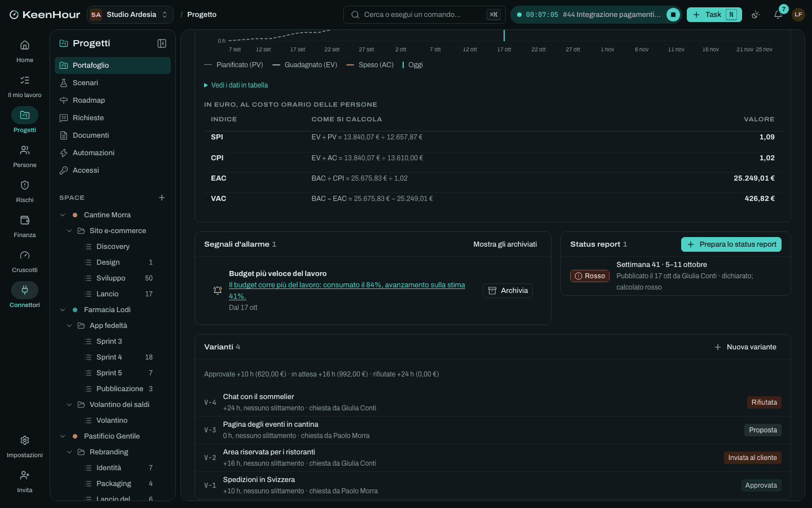Screen dimensions: 812x508
Task: Expand Vedi i dati in tabella
Action: click(236, 85)
